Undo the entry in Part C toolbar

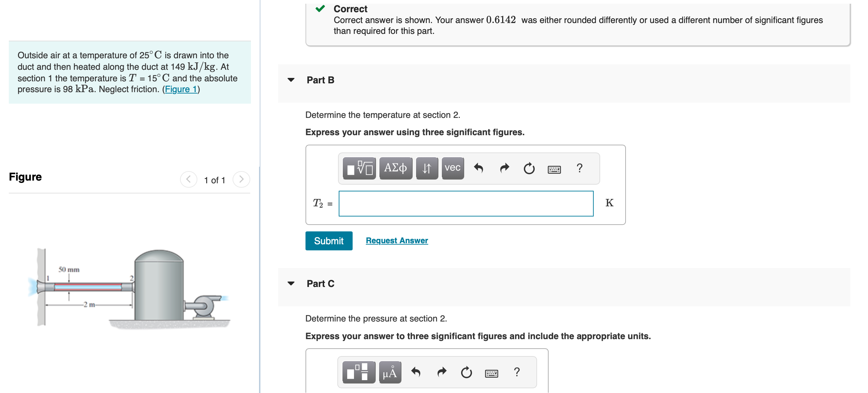(x=416, y=372)
